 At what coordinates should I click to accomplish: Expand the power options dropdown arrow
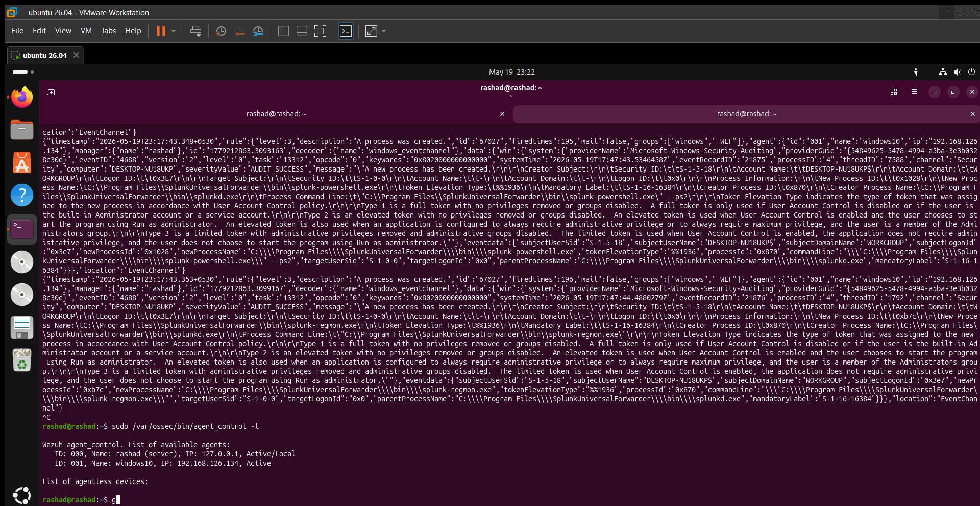pos(174,31)
